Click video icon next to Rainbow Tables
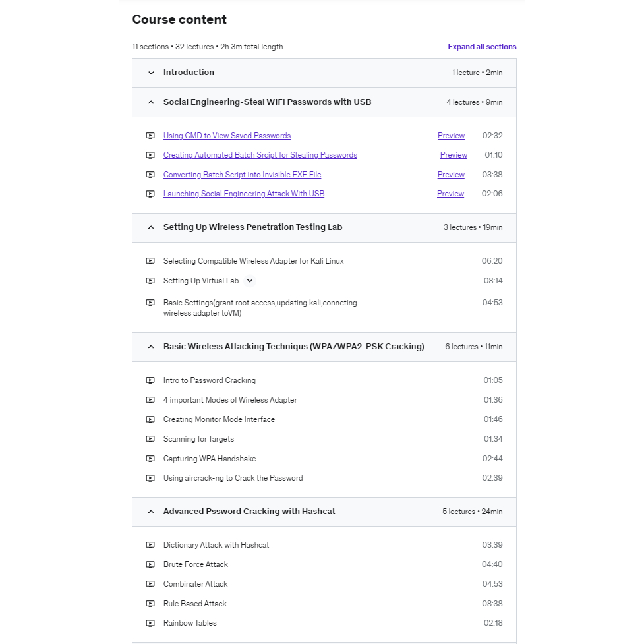 (x=150, y=623)
